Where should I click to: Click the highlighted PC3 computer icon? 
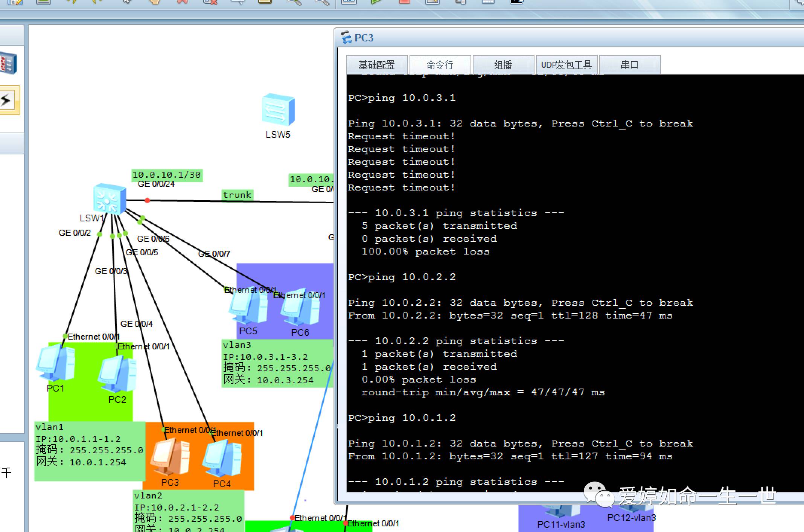click(x=170, y=457)
